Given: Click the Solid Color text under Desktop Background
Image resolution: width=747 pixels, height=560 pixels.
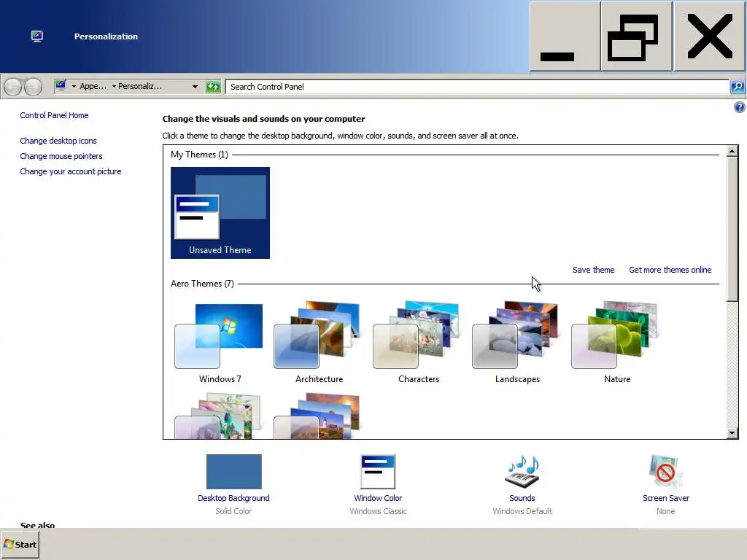Looking at the screenshot, I should coord(233,511).
